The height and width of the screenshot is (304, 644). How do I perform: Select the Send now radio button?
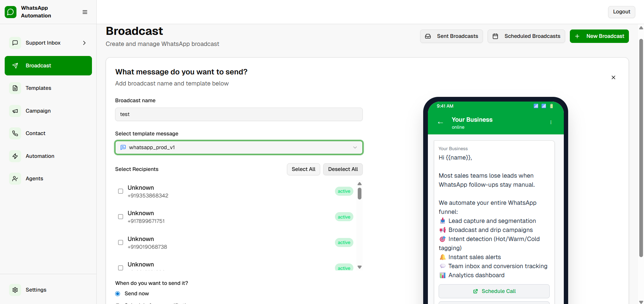point(118,294)
